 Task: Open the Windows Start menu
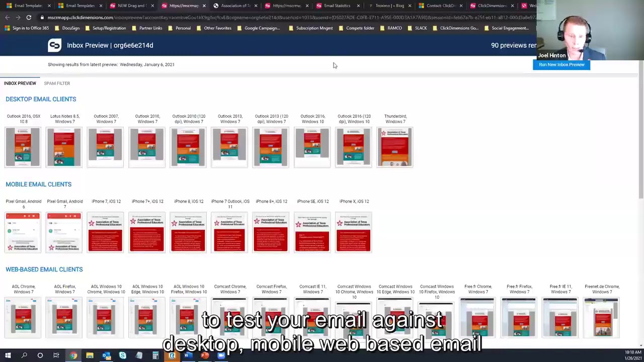[x=8, y=355]
